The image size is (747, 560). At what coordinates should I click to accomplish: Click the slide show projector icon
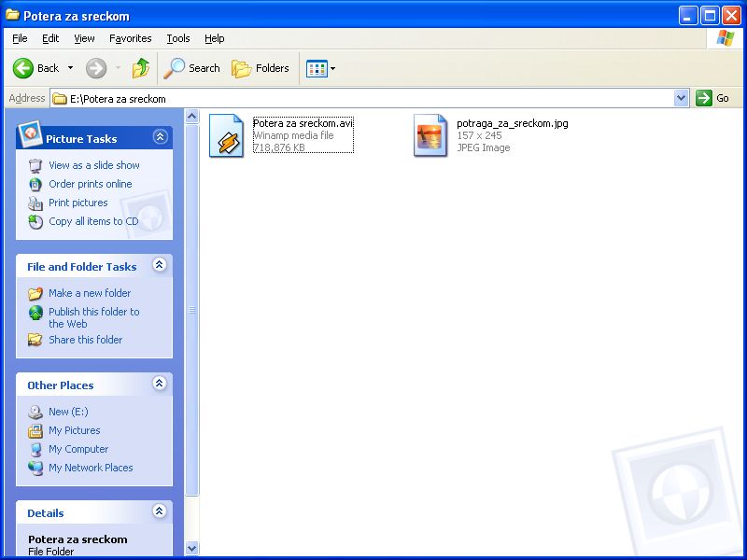(35, 166)
